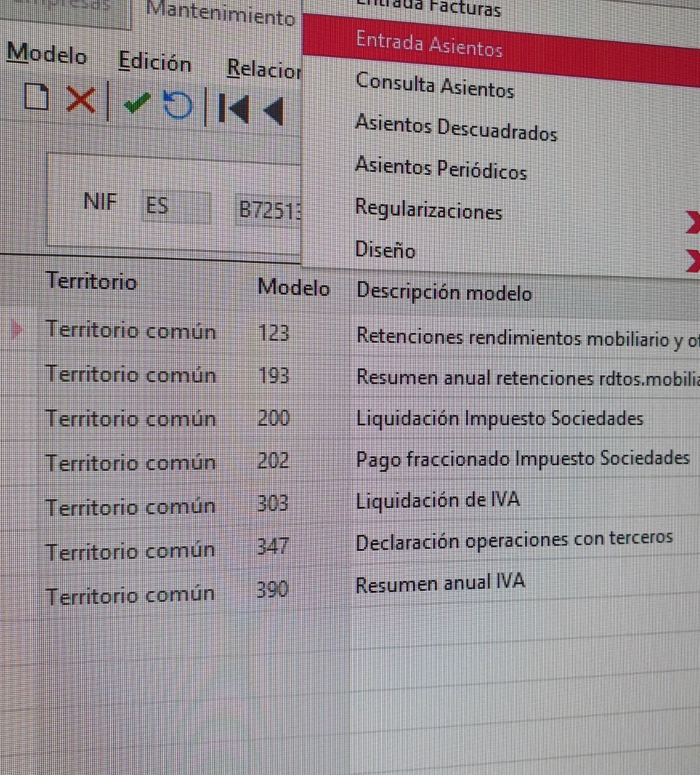Select Entrada Asientos menu entry
This screenshot has width=700, height=775.
(501, 50)
